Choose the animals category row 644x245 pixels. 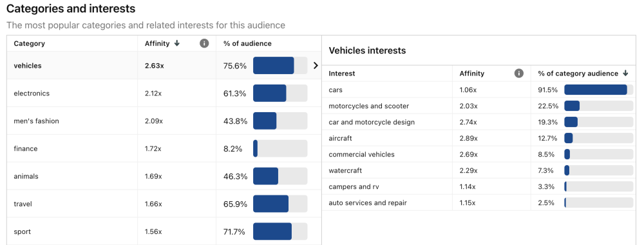point(164,177)
